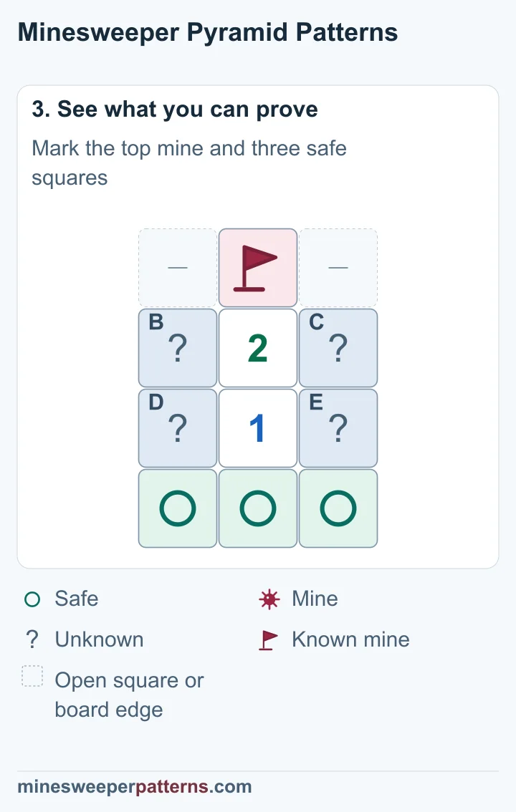The image size is (516, 812).
Task: Click the Mine legend icon
Action: point(269,599)
